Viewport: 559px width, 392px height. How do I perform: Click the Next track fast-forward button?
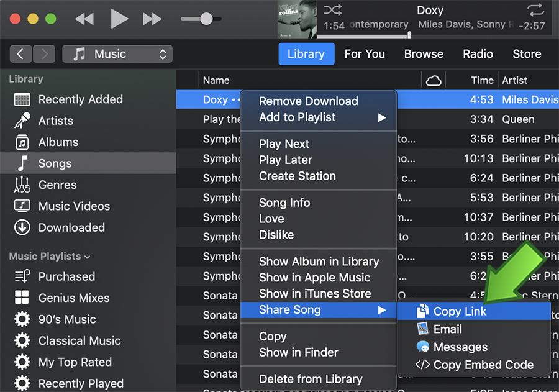pos(152,19)
